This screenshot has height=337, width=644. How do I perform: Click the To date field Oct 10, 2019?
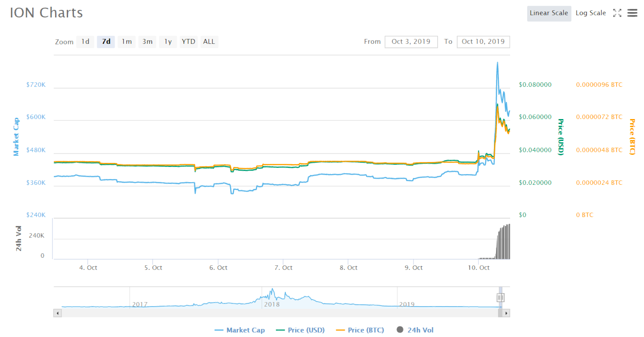coord(483,42)
